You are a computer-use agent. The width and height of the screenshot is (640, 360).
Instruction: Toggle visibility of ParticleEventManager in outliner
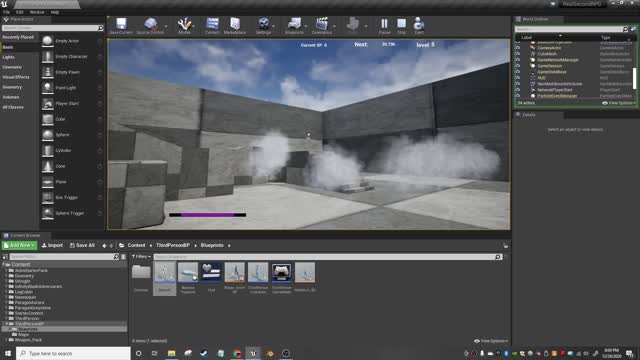coord(518,96)
